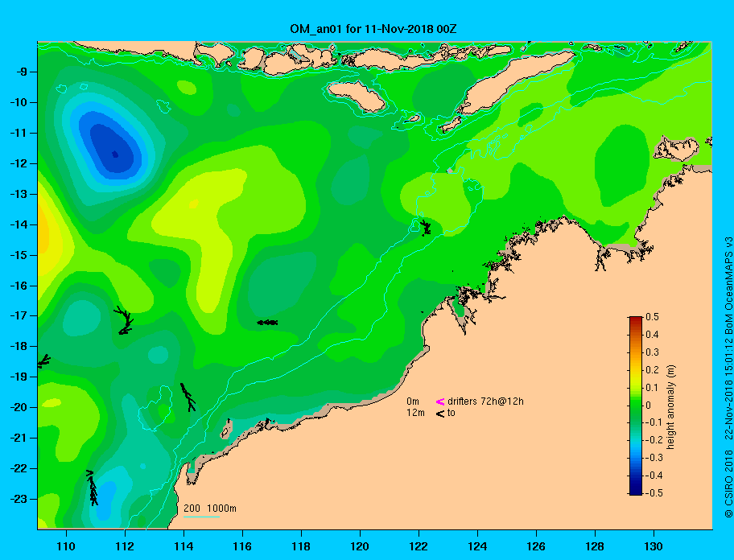Click the drifter track at left edge near 18.5S

click(x=43, y=361)
